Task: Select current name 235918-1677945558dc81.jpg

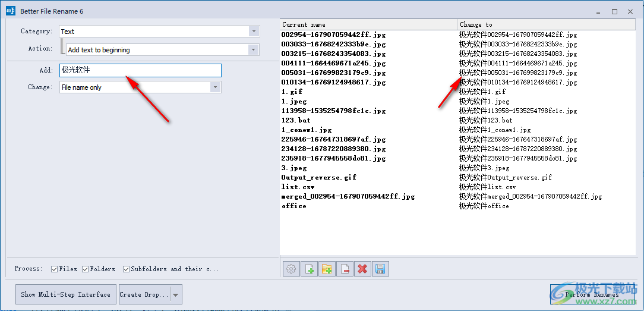Action: 333,158
